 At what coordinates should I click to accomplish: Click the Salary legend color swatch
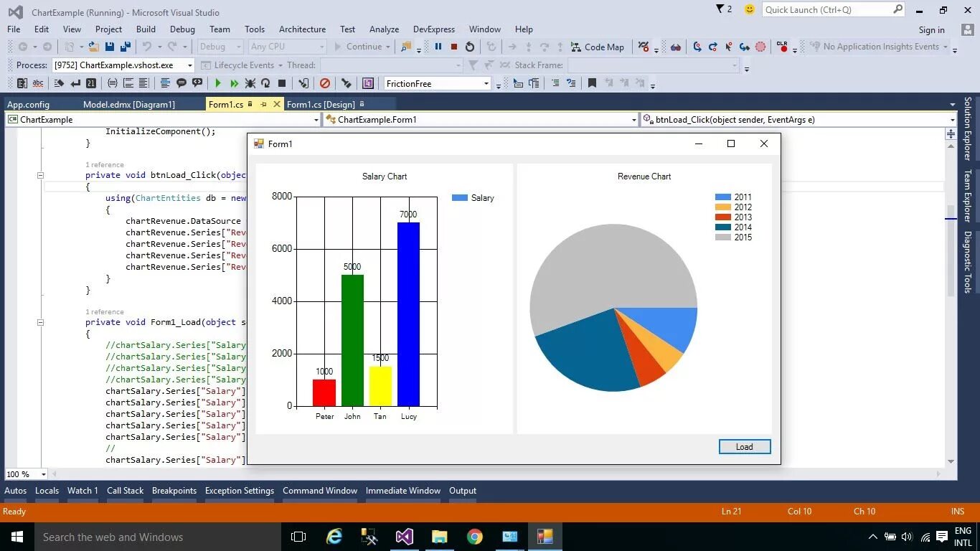point(460,198)
